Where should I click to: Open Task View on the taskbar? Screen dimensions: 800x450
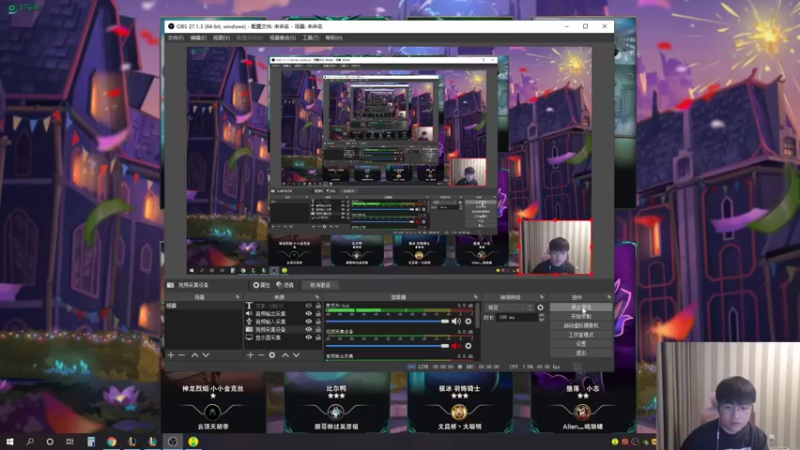[69, 441]
